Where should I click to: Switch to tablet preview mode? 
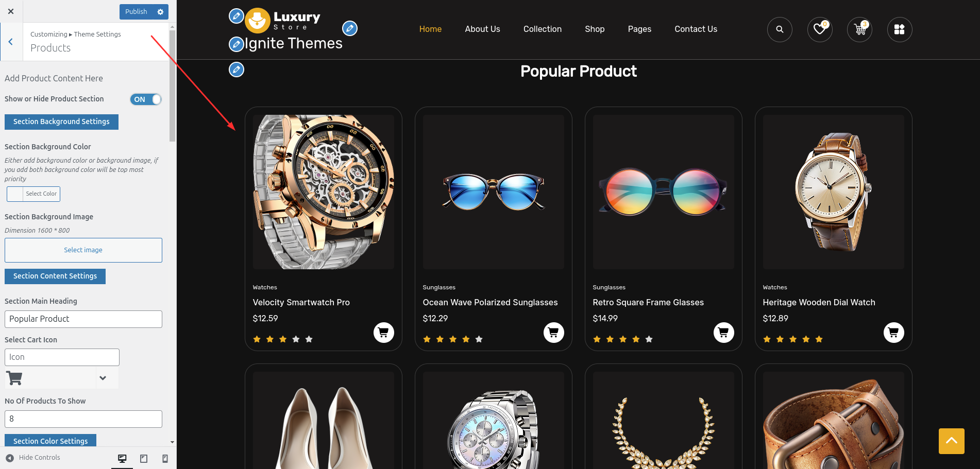(144, 458)
